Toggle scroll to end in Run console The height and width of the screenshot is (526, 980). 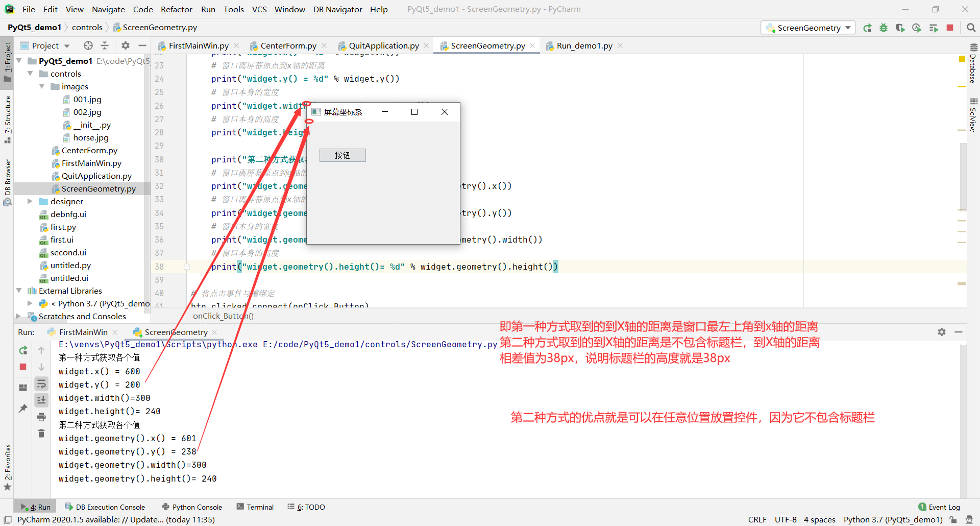41,400
